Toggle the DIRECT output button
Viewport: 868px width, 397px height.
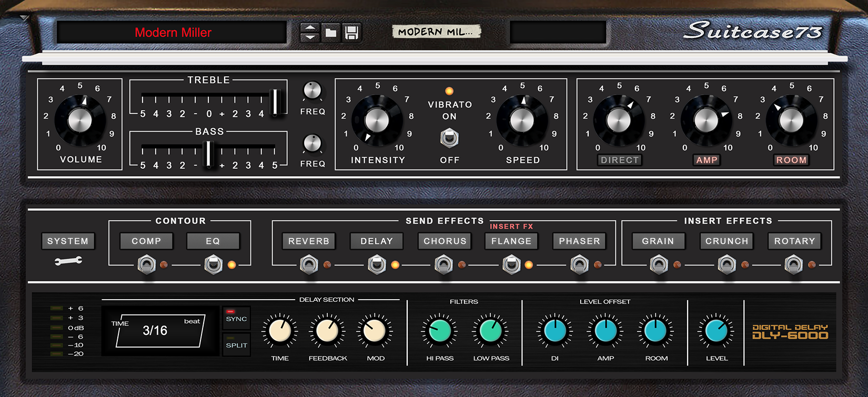[x=620, y=160]
